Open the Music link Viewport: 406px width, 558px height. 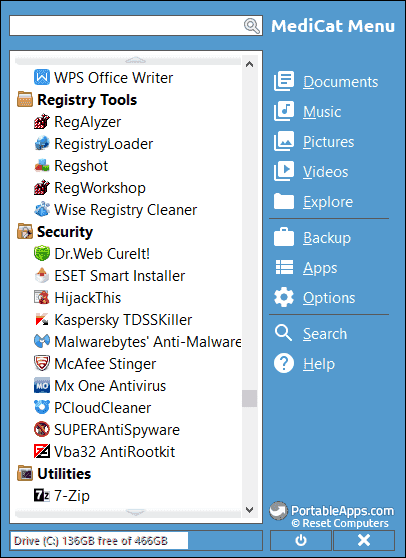click(322, 112)
